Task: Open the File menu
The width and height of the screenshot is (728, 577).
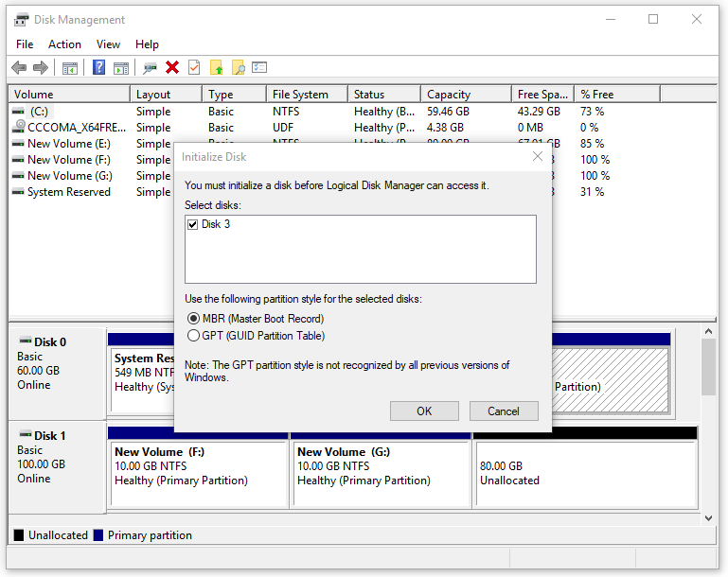Action: pos(25,44)
